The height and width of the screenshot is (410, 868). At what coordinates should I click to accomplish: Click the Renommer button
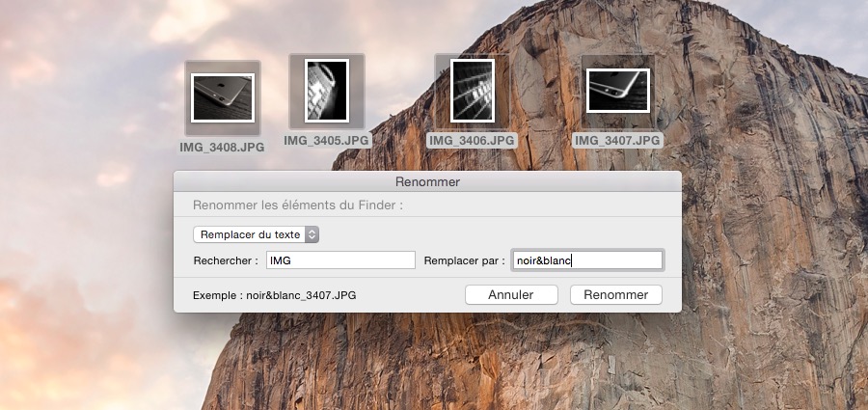(x=616, y=295)
